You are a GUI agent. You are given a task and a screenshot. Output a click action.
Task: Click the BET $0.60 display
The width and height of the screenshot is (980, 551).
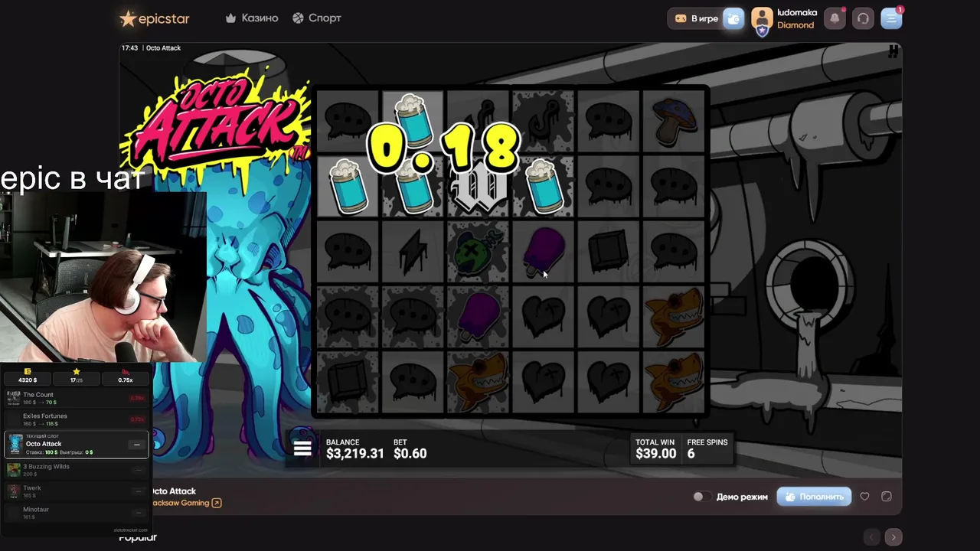tap(410, 449)
